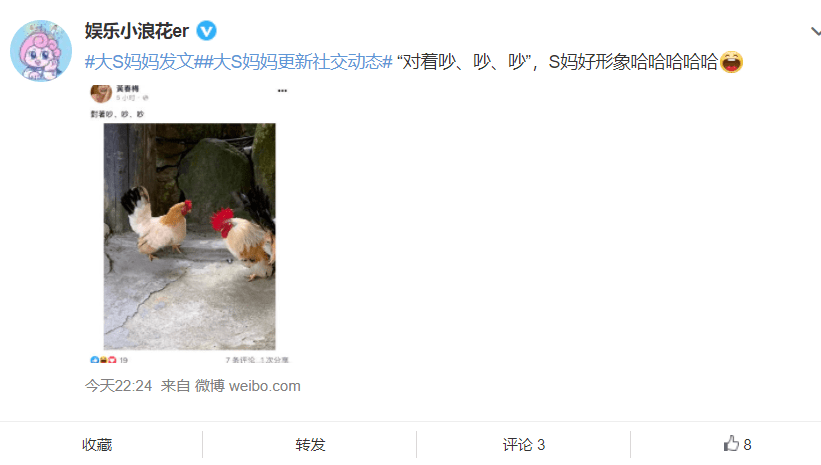Click the 今天22:24 timestamp

tap(118, 386)
